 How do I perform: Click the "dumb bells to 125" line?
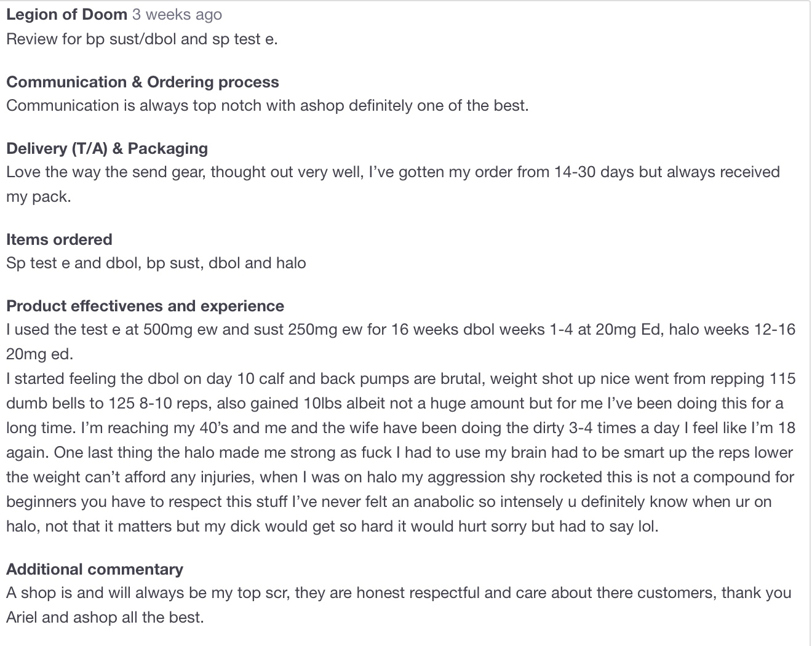[x=394, y=403]
